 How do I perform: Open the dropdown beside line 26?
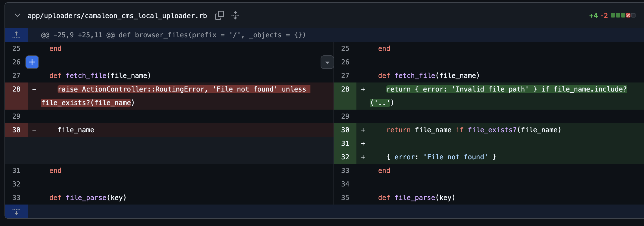pos(327,62)
